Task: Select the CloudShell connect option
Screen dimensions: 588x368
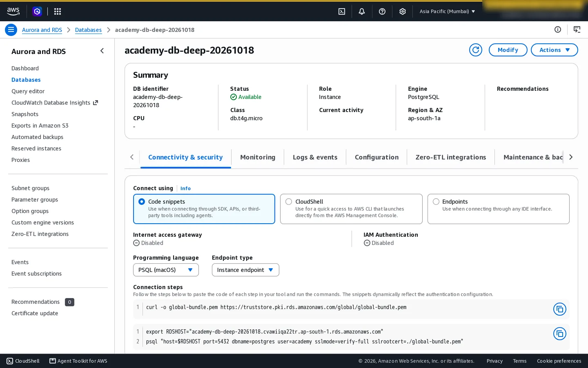Action: point(351,209)
